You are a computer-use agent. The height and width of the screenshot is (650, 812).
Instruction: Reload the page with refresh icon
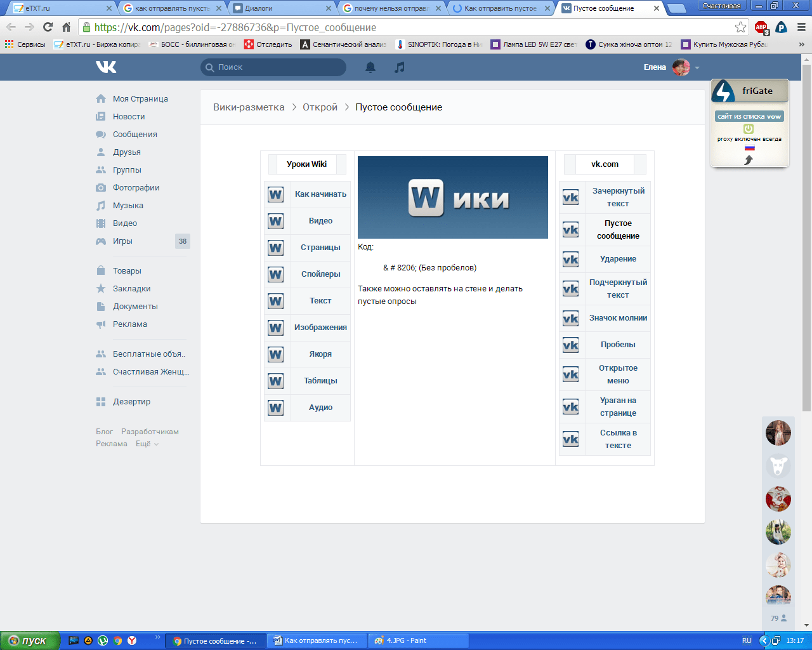pyautogui.click(x=48, y=27)
